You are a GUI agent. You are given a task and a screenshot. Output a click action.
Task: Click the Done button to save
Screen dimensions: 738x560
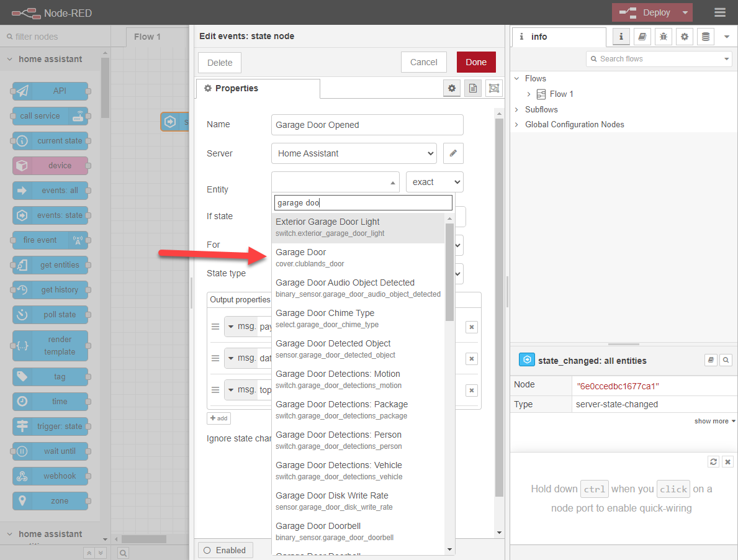[476, 62]
